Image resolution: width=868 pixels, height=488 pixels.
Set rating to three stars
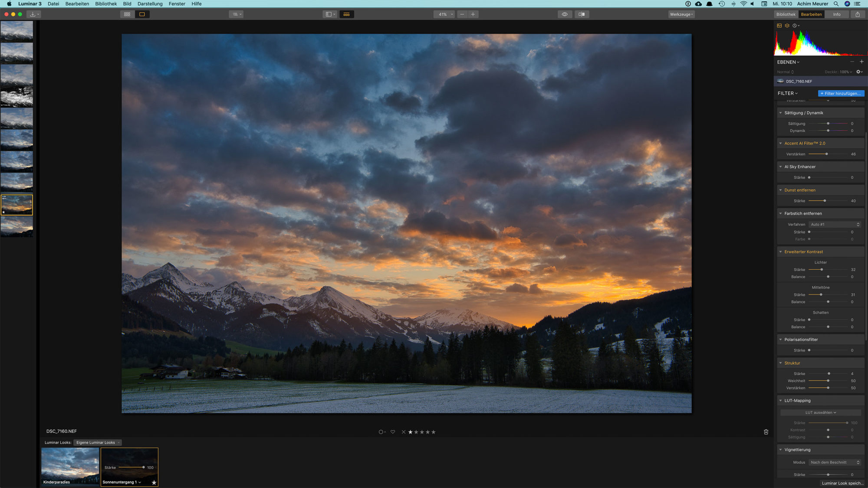point(422,432)
